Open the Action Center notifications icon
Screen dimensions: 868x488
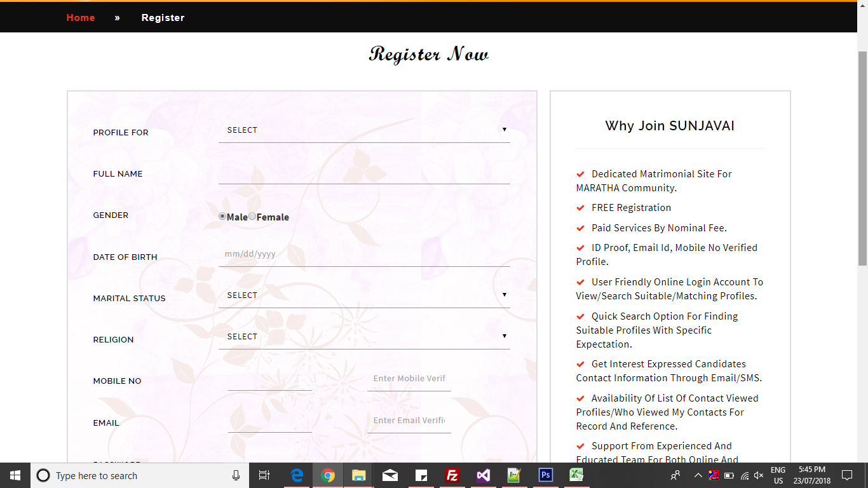(x=846, y=475)
